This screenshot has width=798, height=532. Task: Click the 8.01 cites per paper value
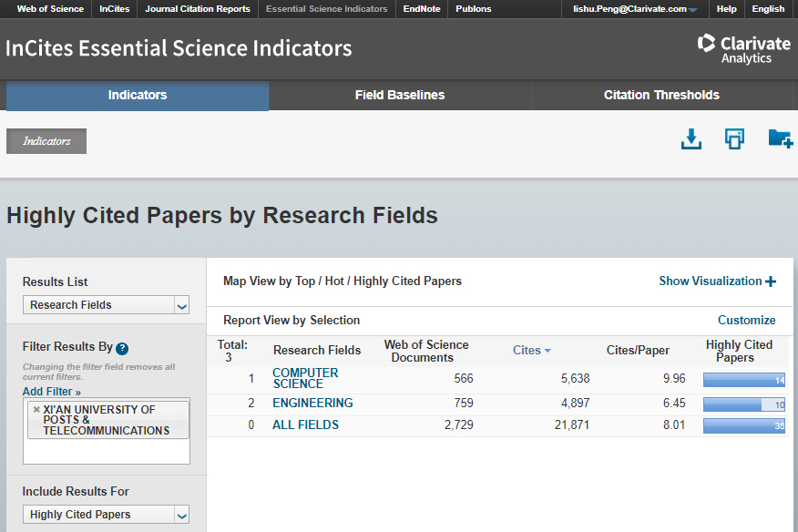(x=674, y=425)
